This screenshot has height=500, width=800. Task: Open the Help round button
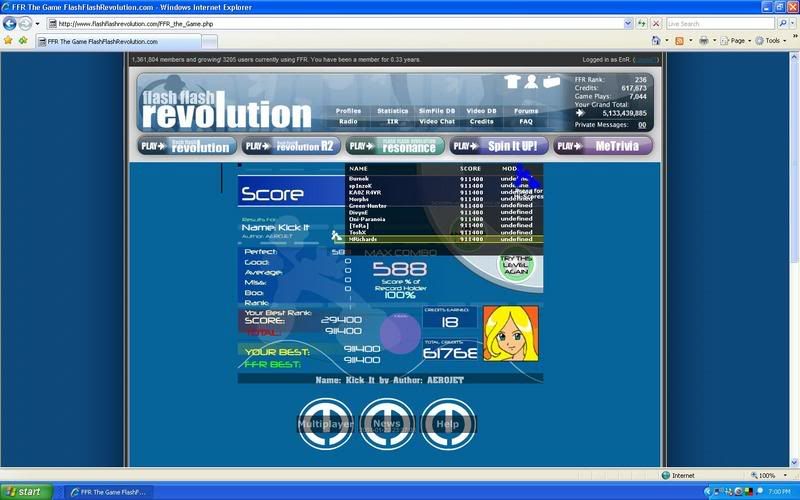click(448, 423)
